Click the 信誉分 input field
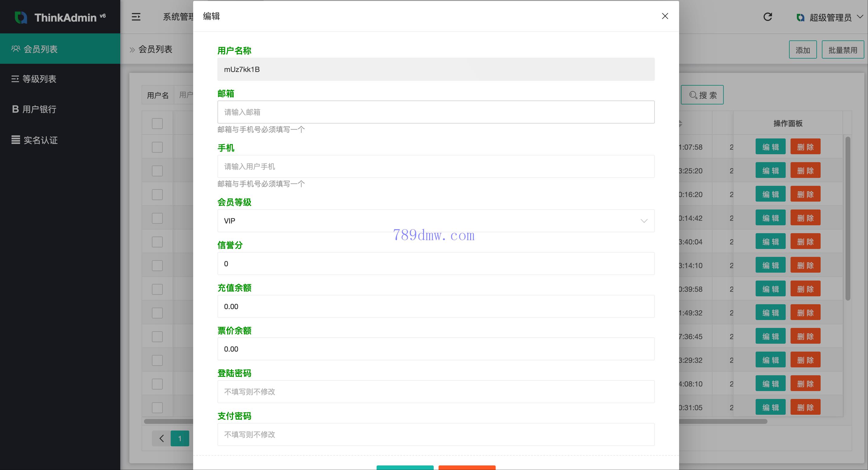868x470 pixels. 435,264
